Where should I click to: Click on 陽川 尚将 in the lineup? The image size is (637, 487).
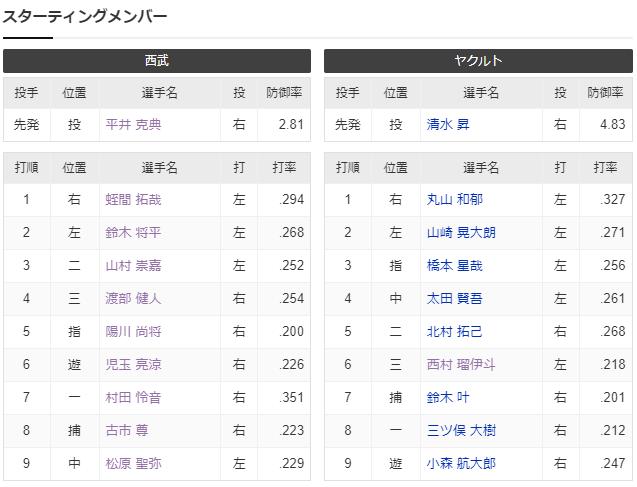(x=133, y=332)
